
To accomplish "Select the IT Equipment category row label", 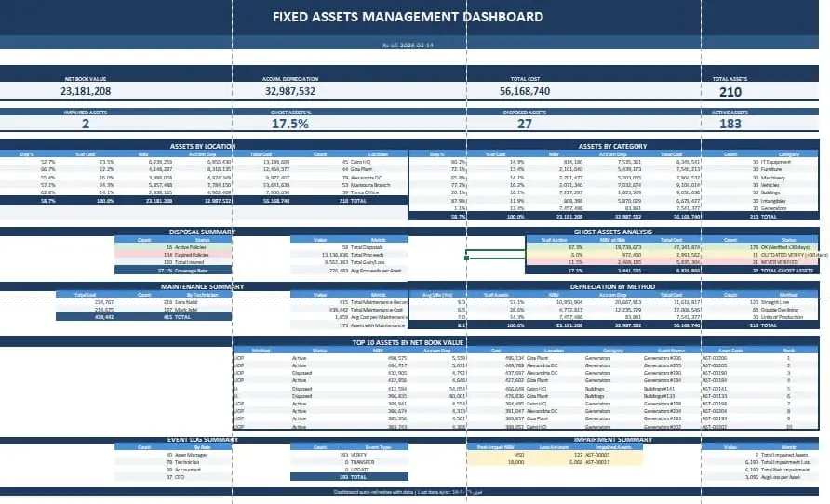I will (776, 162).
